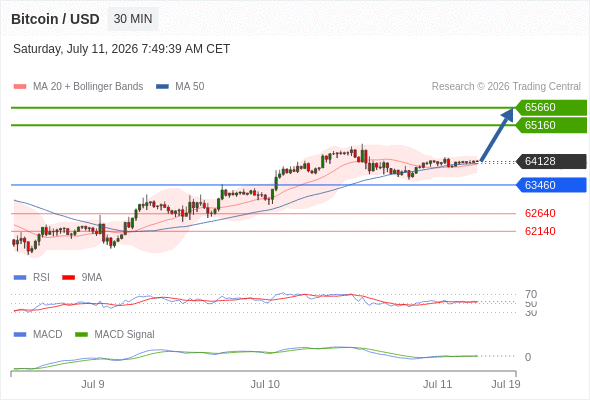Click the MA 20 Bollinger Bands legend swatch
This screenshot has height=400, width=590.
(20, 87)
